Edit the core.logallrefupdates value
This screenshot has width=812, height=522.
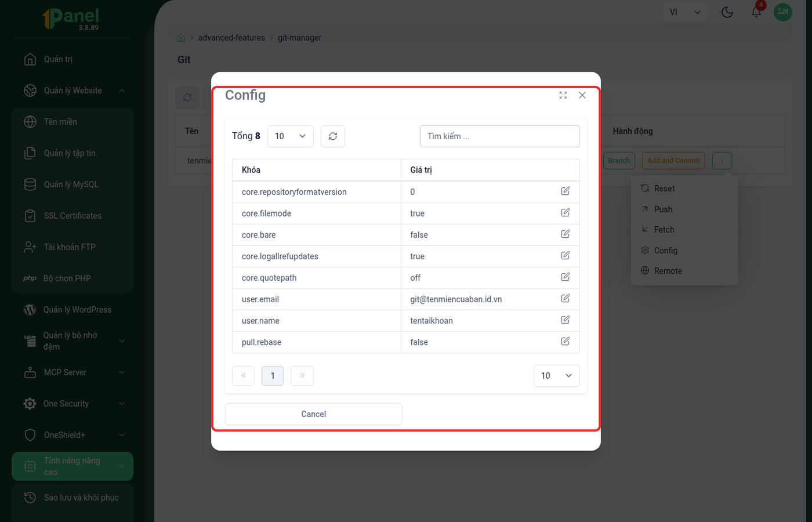click(x=565, y=256)
